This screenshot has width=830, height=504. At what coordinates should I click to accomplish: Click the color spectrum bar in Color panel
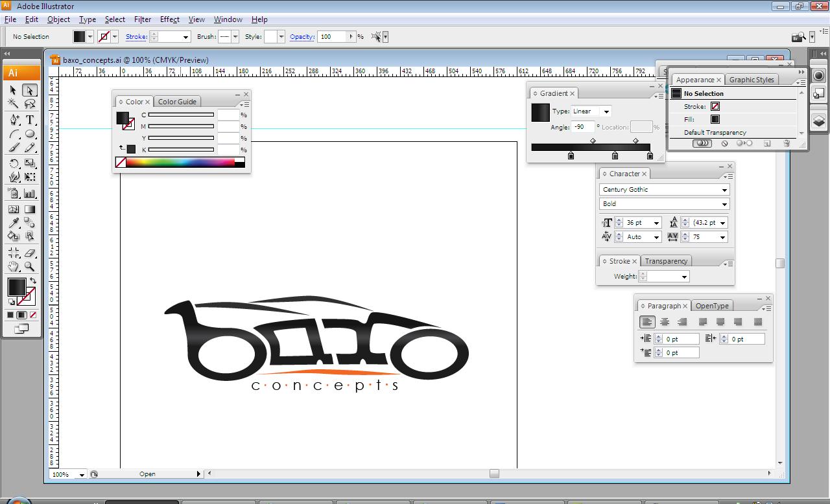(180, 163)
